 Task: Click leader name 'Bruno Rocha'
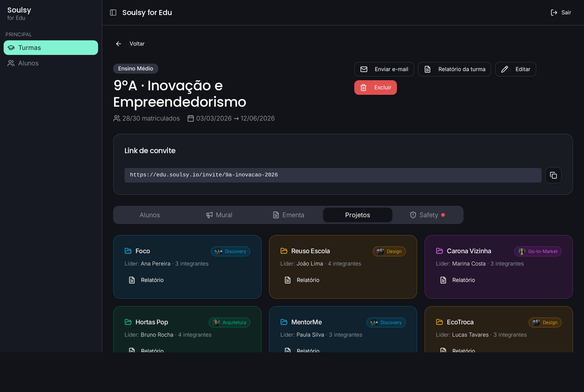coord(157,335)
